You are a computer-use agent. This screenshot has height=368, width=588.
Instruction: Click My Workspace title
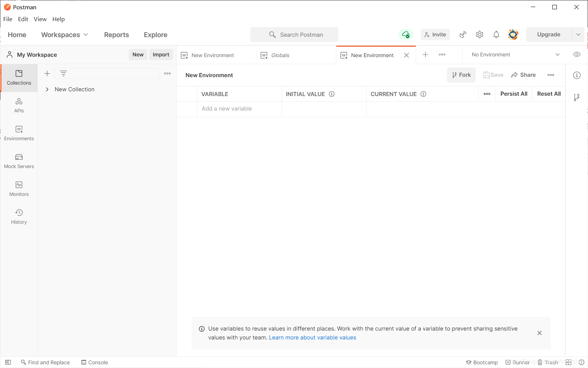click(x=37, y=55)
